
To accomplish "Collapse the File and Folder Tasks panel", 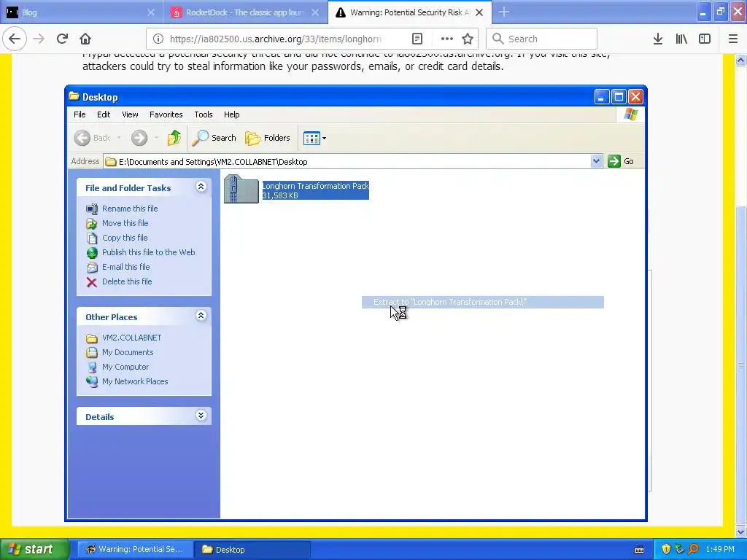I will tap(201, 187).
